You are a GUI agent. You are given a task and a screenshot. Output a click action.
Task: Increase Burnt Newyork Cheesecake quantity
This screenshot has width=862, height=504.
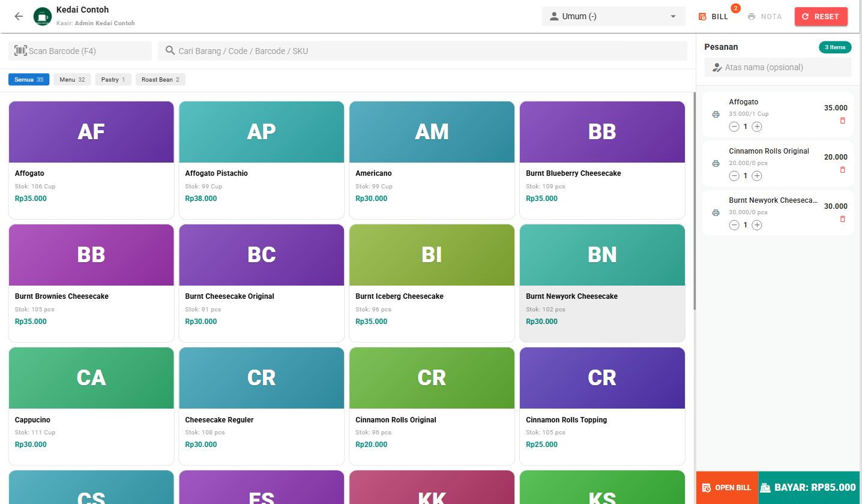point(757,225)
